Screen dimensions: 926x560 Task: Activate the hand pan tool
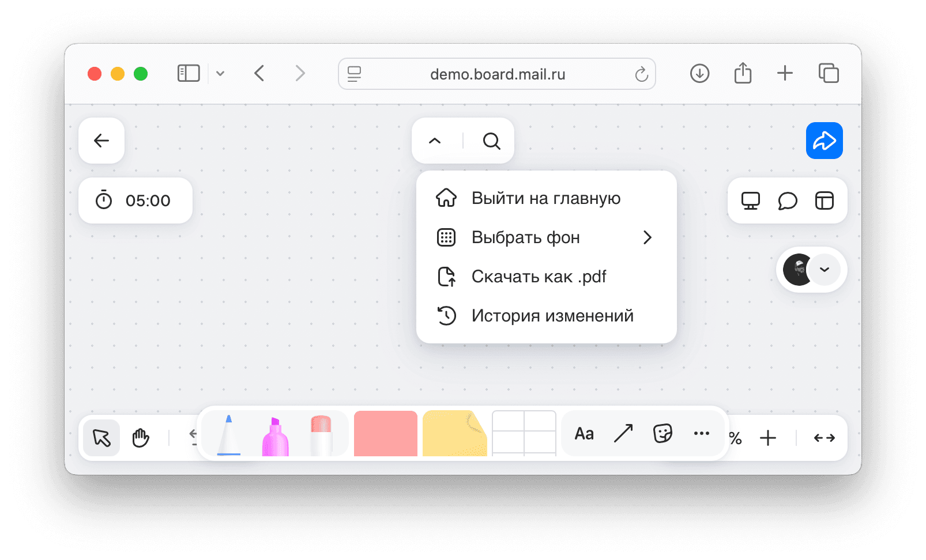[141, 438]
